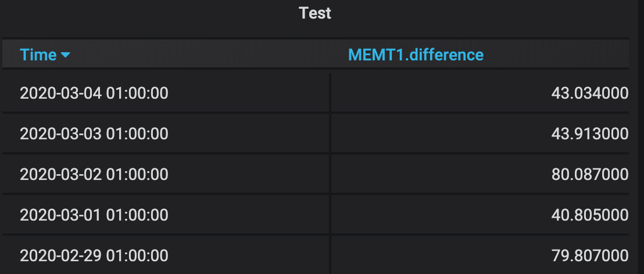
Task: Click the 2020-02-29 01:00:00 time cell
Action: click(94, 255)
